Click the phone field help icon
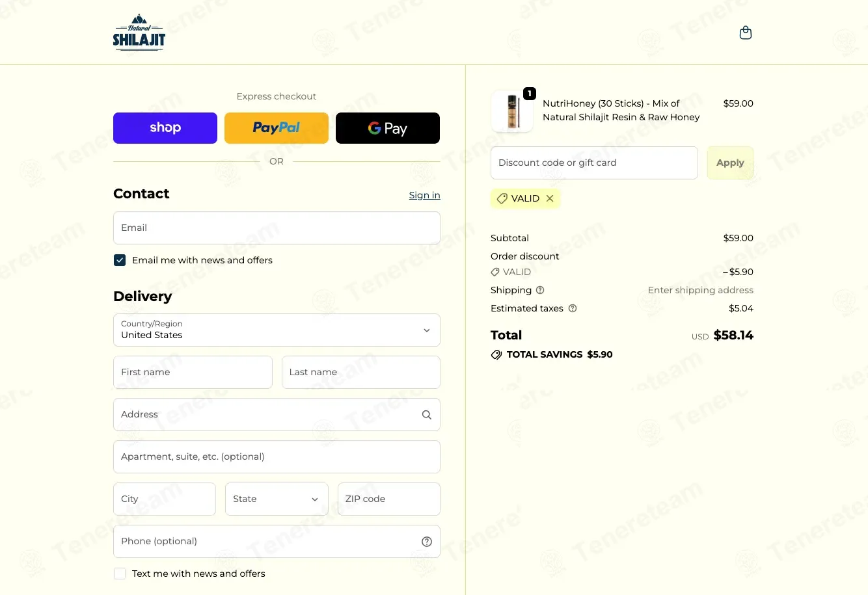Viewport: 868px width, 595px height. coord(427,542)
